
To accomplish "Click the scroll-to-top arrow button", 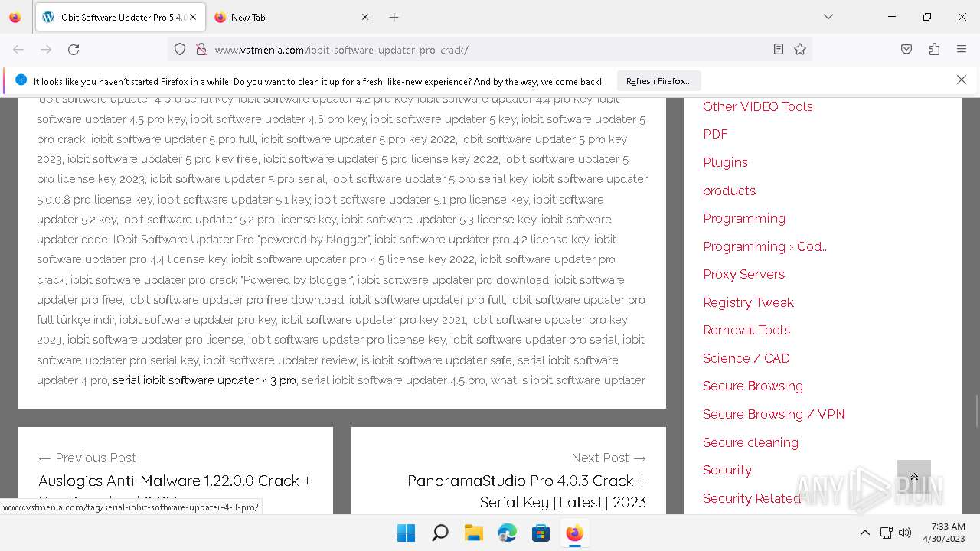I will pos(913,477).
